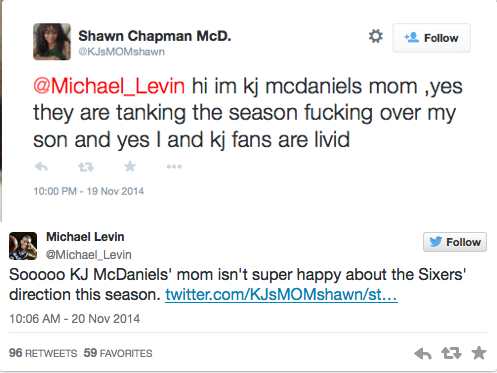View the 59 Favorites list
Image resolution: width=497 pixels, height=373 pixels.
(x=118, y=353)
